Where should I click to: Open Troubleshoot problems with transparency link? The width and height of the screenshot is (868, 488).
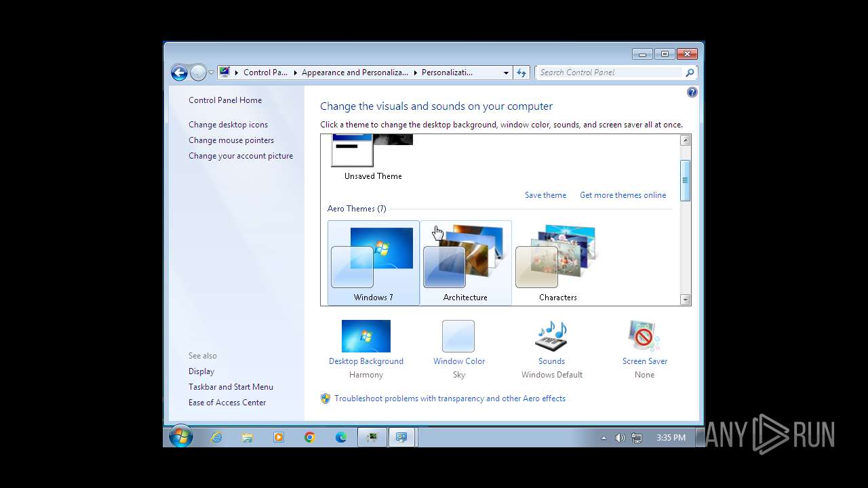450,399
